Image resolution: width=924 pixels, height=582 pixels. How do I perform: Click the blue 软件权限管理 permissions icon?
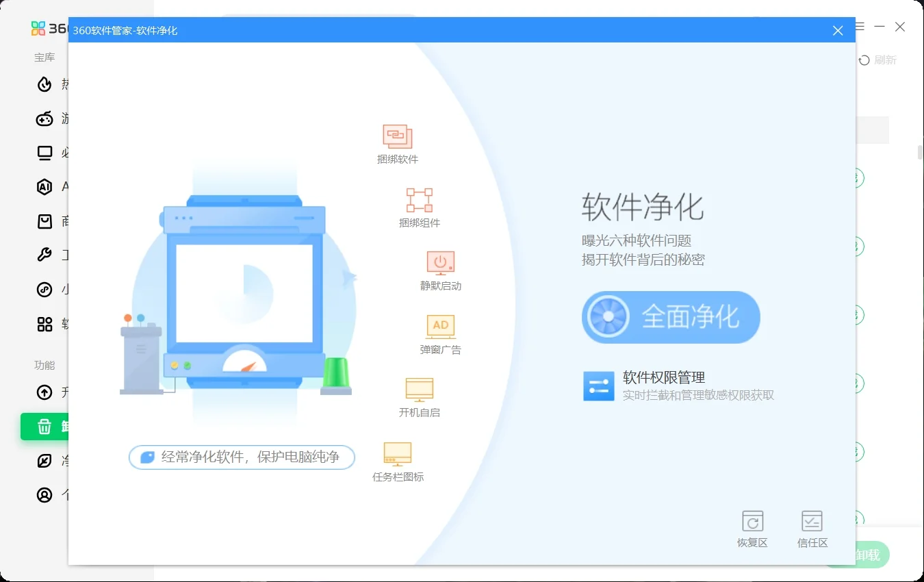point(598,386)
